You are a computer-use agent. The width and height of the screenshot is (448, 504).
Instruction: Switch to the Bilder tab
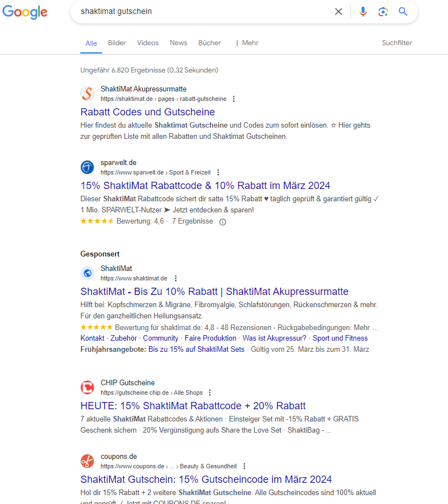coord(117,42)
